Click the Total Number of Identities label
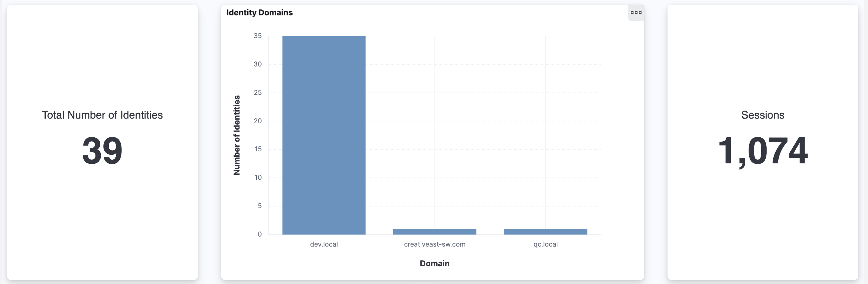Screen dimensions: 868x284 point(102,115)
